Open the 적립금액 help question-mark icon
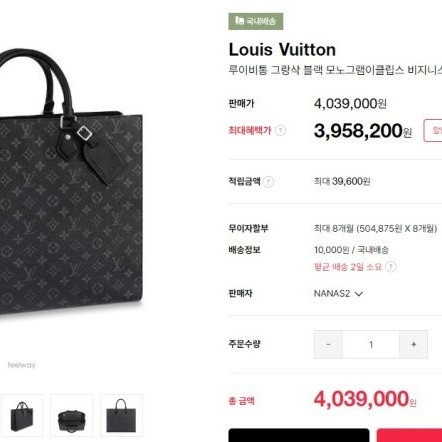The height and width of the screenshot is (442, 442). point(268,182)
